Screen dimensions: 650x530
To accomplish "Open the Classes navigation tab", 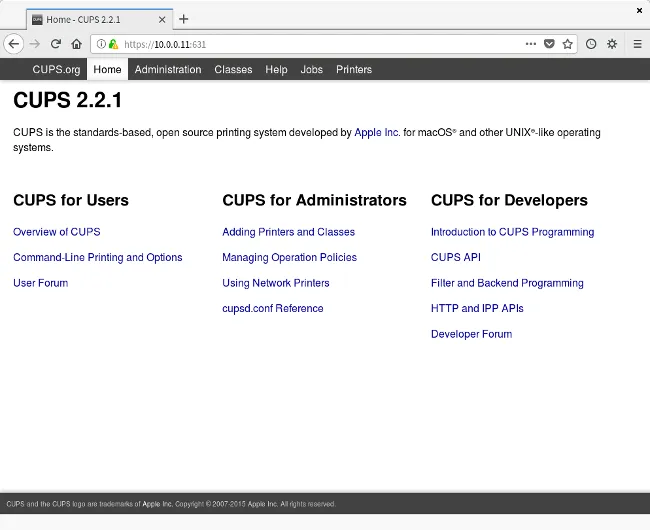I will point(233,70).
